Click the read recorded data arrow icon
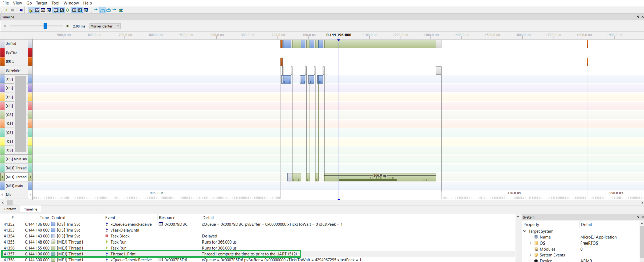This screenshot has height=262, width=644. pyautogui.click(x=21, y=10)
